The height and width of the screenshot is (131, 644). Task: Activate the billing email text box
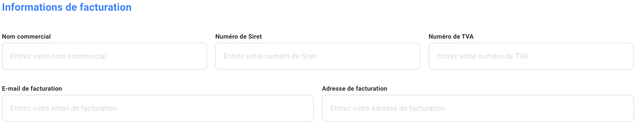158,108
